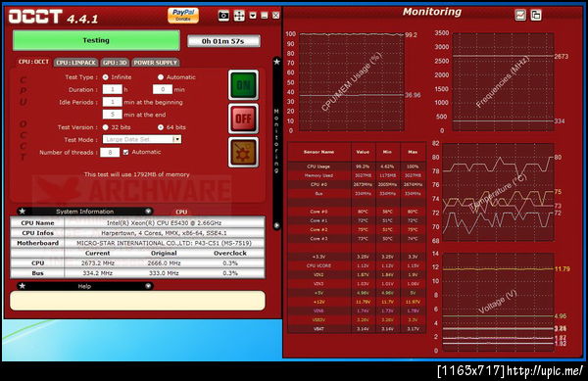Click the +5V sensor row
This screenshot has width=588, height=381.
click(x=357, y=293)
